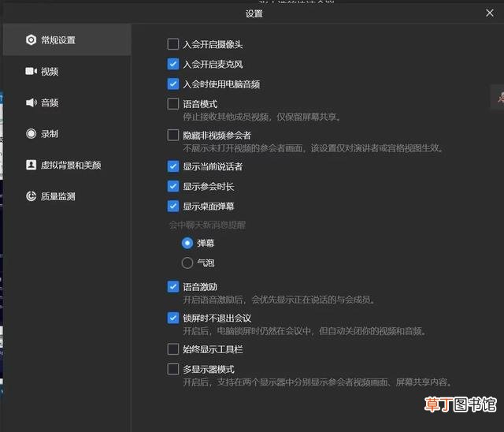Click the 显示当前说话者 label text
The height and width of the screenshot is (432, 504).
213,166
